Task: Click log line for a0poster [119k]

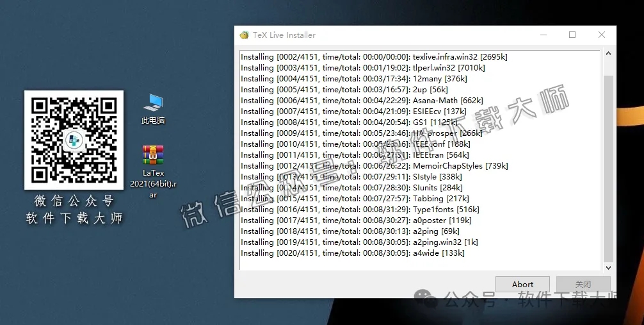Action: tap(356, 221)
